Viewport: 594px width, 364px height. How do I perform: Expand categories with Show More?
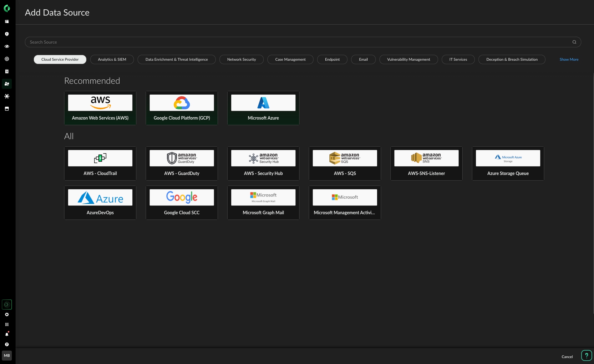coord(569,59)
